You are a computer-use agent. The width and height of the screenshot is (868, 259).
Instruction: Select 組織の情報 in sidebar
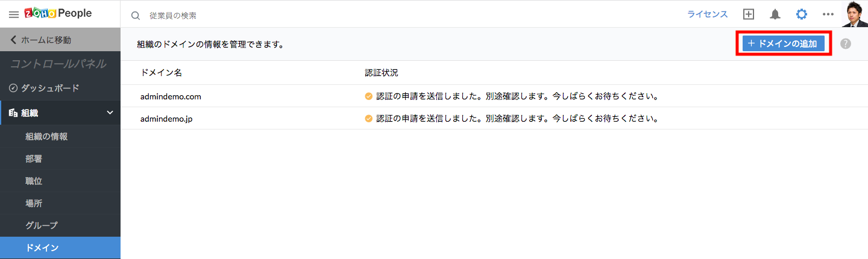click(46, 137)
